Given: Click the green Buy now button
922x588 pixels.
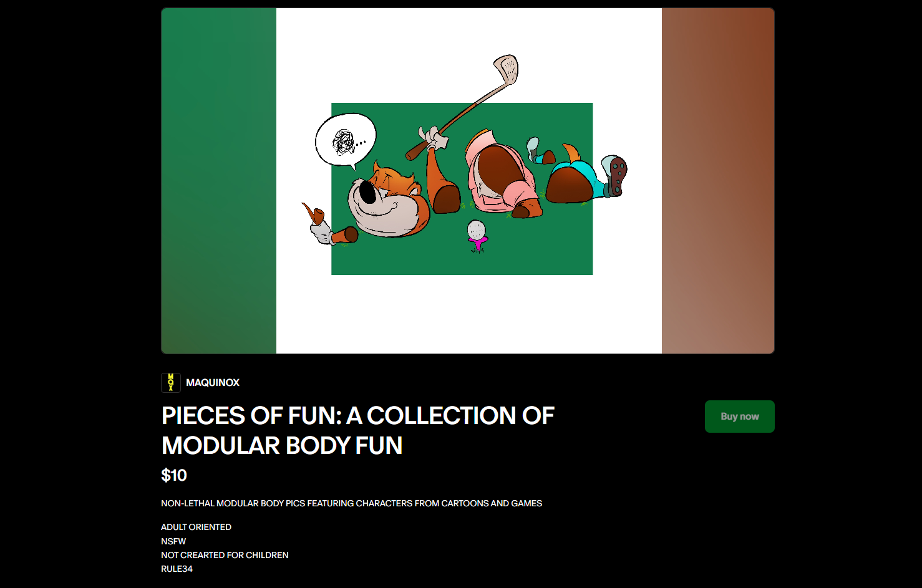Looking at the screenshot, I should (x=740, y=417).
